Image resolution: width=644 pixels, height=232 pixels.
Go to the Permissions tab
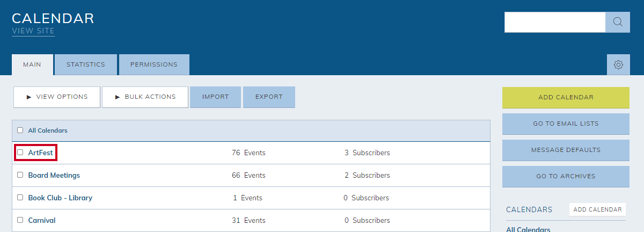(154, 64)
